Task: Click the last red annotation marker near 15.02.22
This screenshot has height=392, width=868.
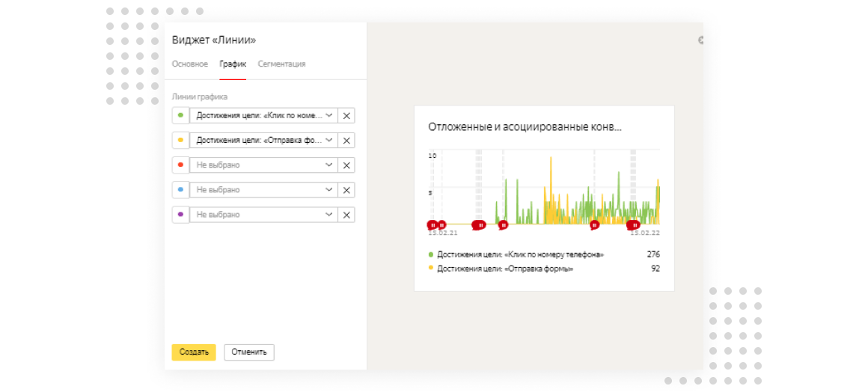Action: point(635,224)
